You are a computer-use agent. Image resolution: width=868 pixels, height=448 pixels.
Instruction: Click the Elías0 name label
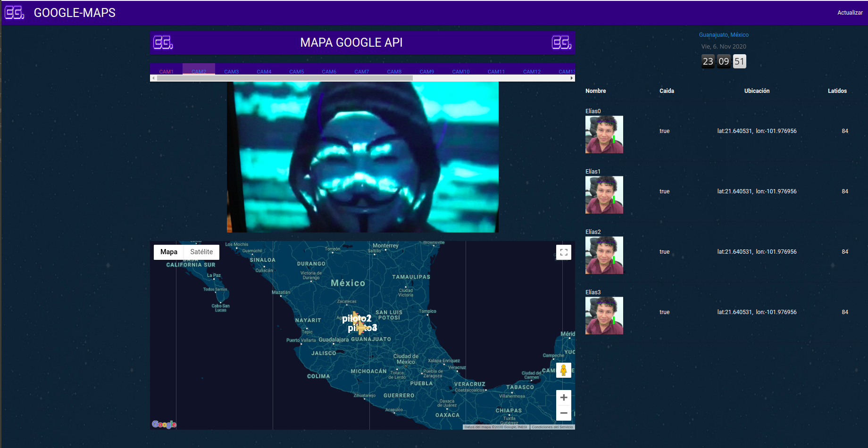pos(593,111)
